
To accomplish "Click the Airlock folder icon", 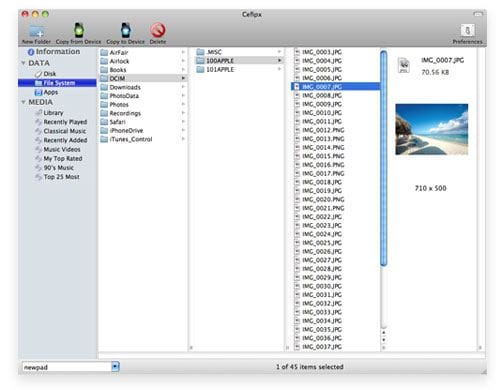I will 104,61.
